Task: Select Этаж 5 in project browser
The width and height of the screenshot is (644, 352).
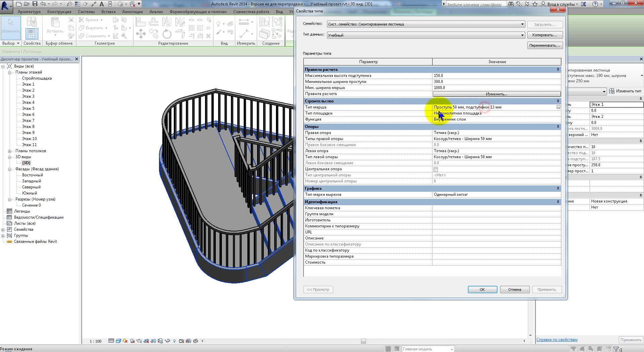Action: [x=28, y=108]
